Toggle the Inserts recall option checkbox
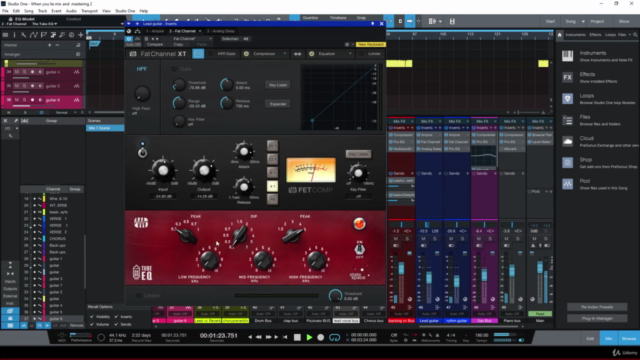The image size is (640, 360). pyautogui.click(x=116, y=317)
